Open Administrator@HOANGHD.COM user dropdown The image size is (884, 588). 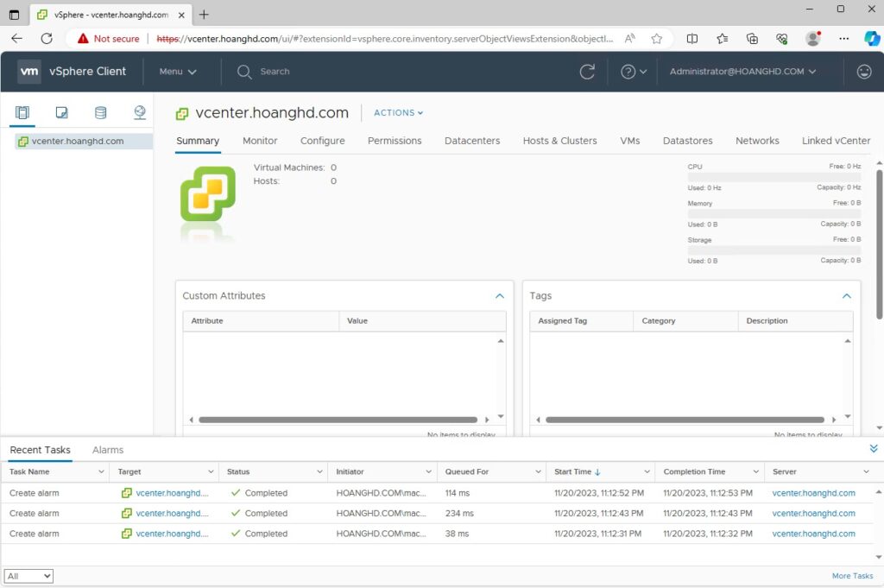pos(742,72)
